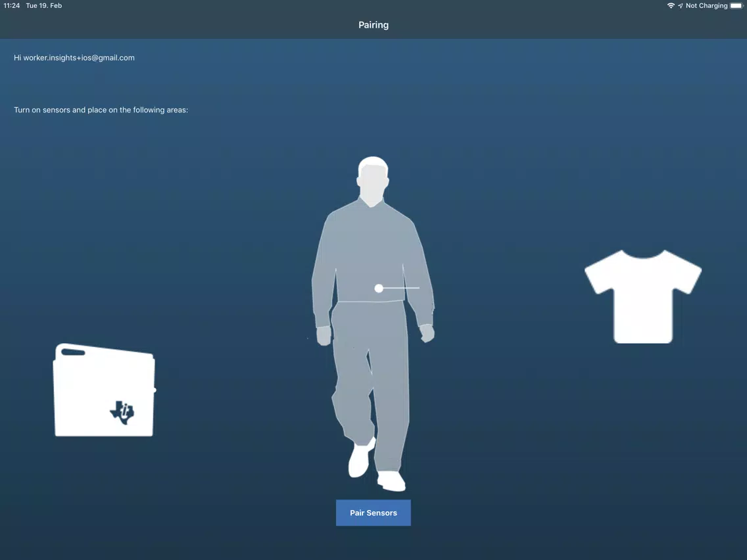Tap the date 'Tue 19. Feb'
Screen dimensions: 747x560
click(44, 6)
